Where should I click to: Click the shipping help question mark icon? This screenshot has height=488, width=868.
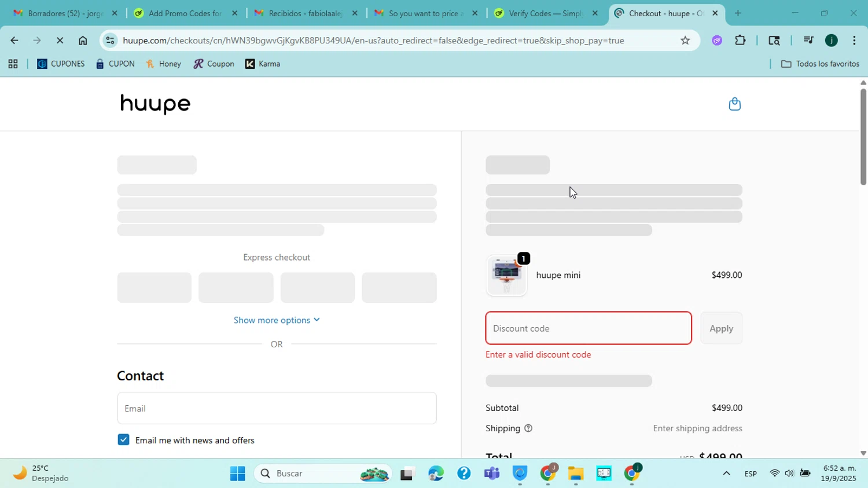[528, 428]
